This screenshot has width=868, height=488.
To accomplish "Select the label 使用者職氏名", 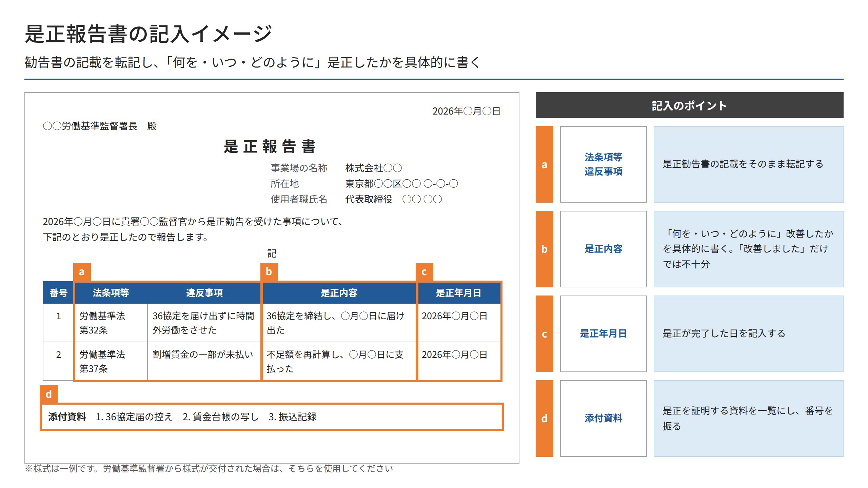I will coord(299,199).
